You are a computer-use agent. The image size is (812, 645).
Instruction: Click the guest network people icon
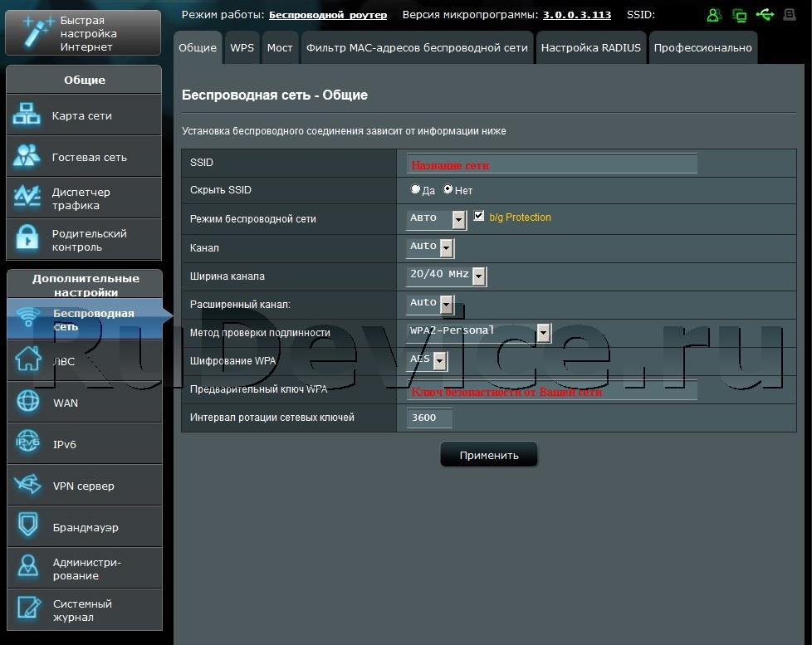tap(27, 155)
